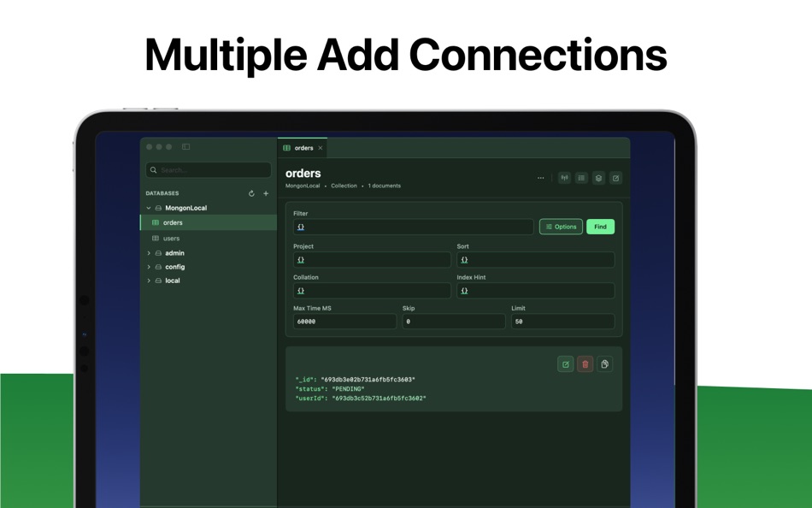Open the edit document icon for orders

click(x=565, y=363)
